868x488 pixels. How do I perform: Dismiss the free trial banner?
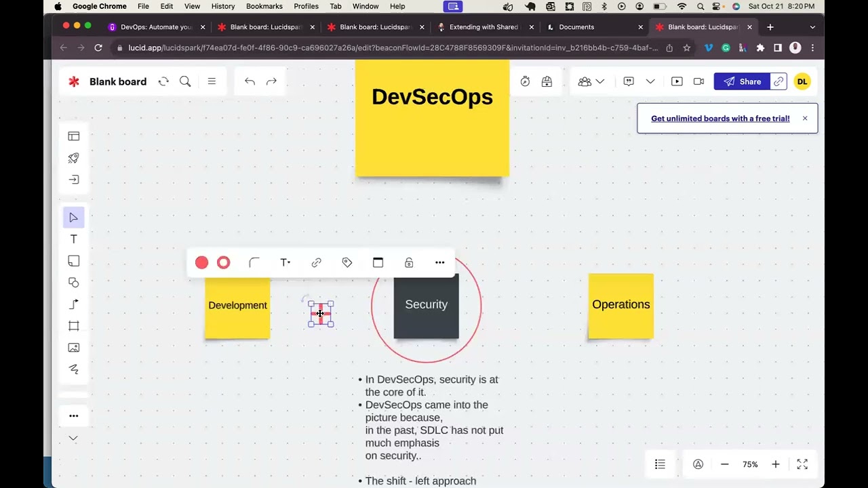pyautogui.click(x=805, y=119)
